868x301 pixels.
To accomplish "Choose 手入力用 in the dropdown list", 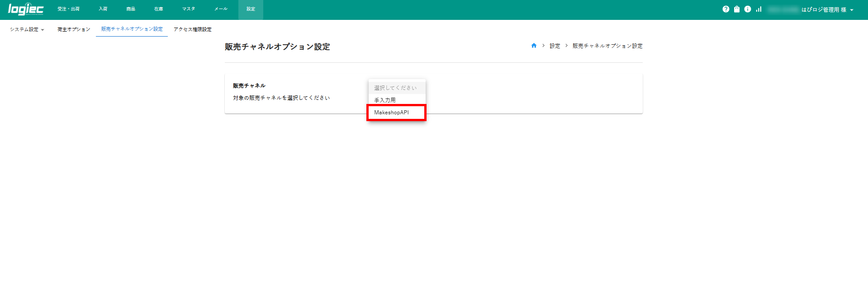I will [x=385, y=100].
